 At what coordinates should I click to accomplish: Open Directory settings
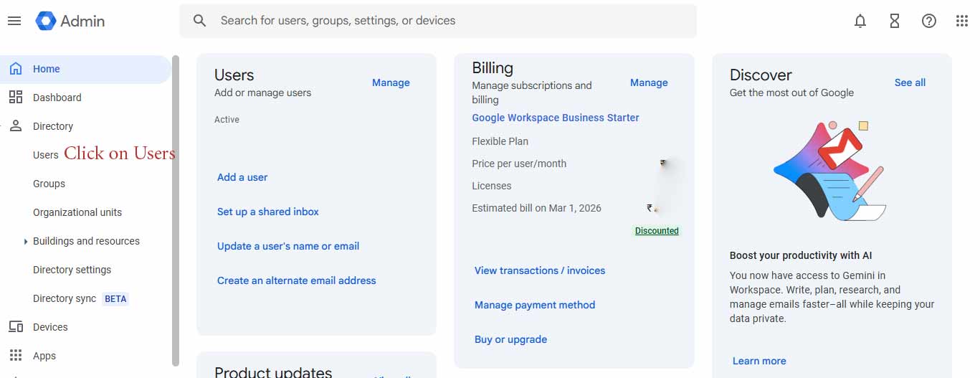point(72,270)
